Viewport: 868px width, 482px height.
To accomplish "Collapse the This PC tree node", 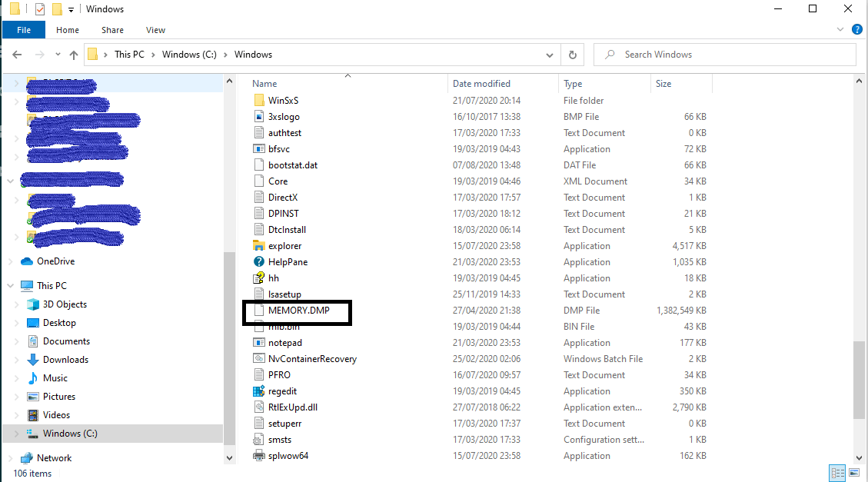I will pyautogui.click(x=11, y=285).
